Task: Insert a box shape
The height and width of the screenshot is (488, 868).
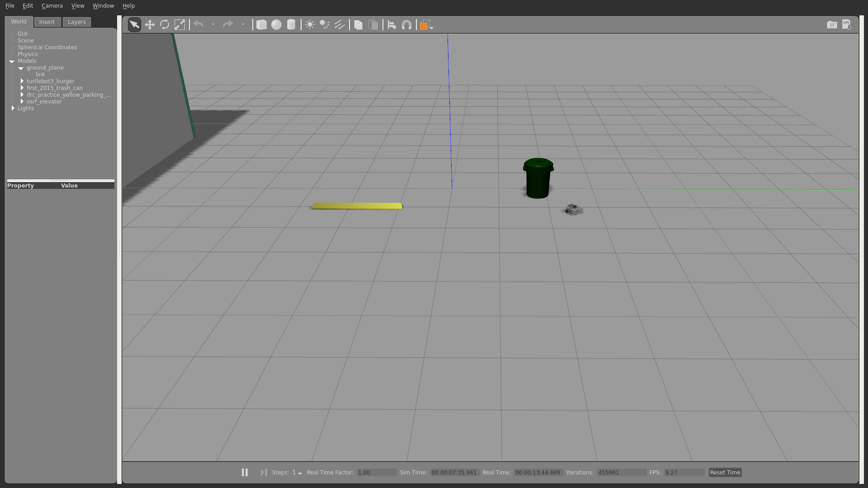Action: pos(261,25)
